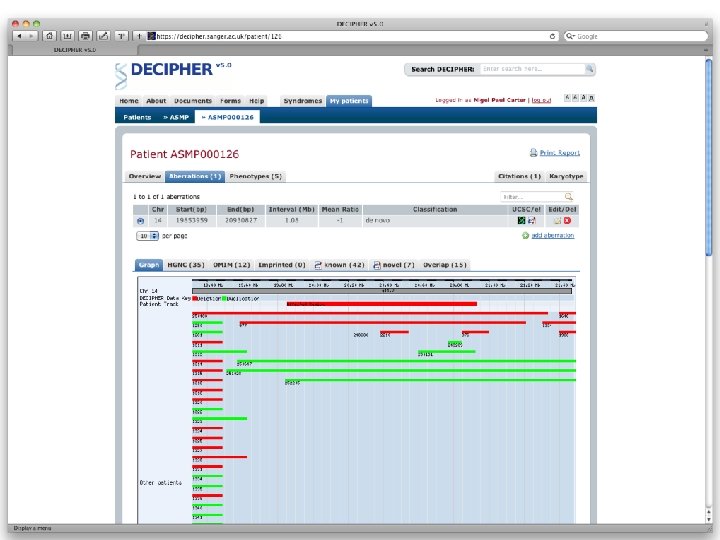
Task: Open the Documents menu item
Action: 193,101
